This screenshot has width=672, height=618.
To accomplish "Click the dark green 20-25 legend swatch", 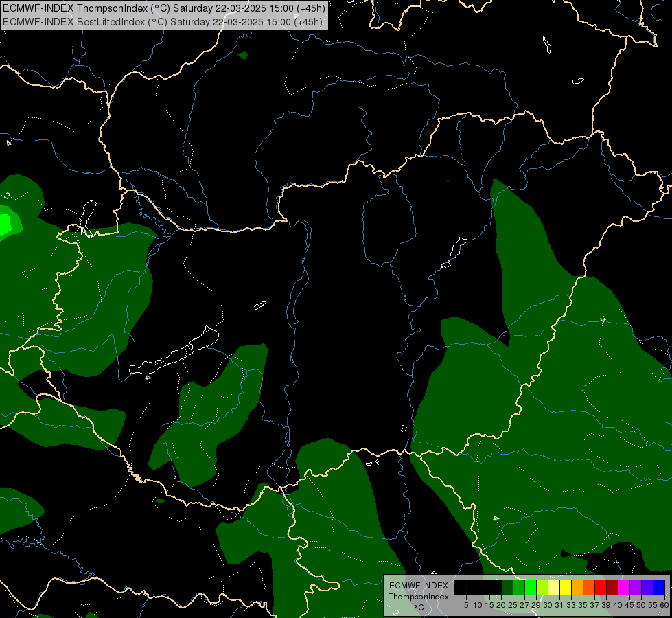I will [x=507, y=587].
